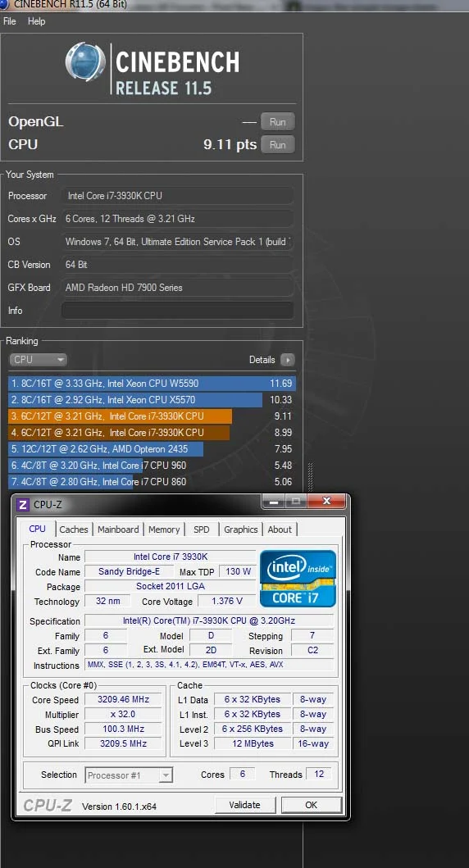Click the Validate button in CPU-Z
The image size is (469, 868).
(244, 805)
